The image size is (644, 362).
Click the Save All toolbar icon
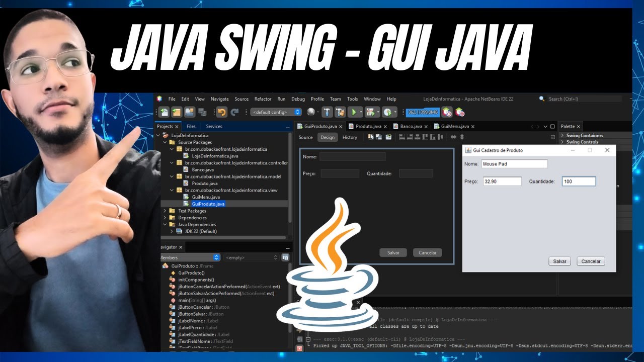coord(202,112)
